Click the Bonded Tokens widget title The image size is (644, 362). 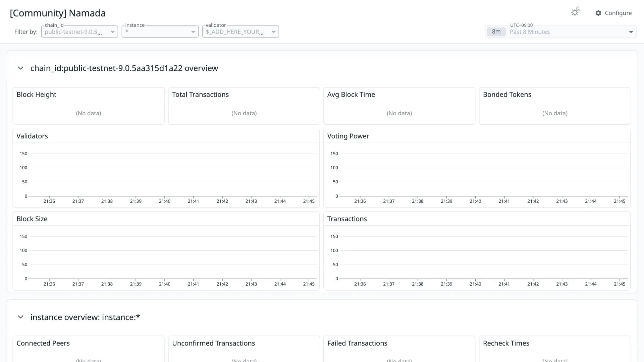pos(507,95)
